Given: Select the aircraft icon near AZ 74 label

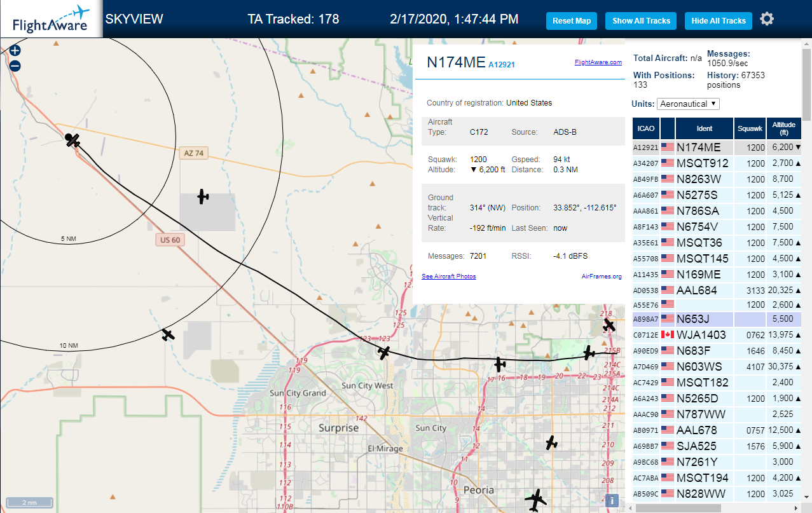Looking at the screenshot, I should 203,196.
